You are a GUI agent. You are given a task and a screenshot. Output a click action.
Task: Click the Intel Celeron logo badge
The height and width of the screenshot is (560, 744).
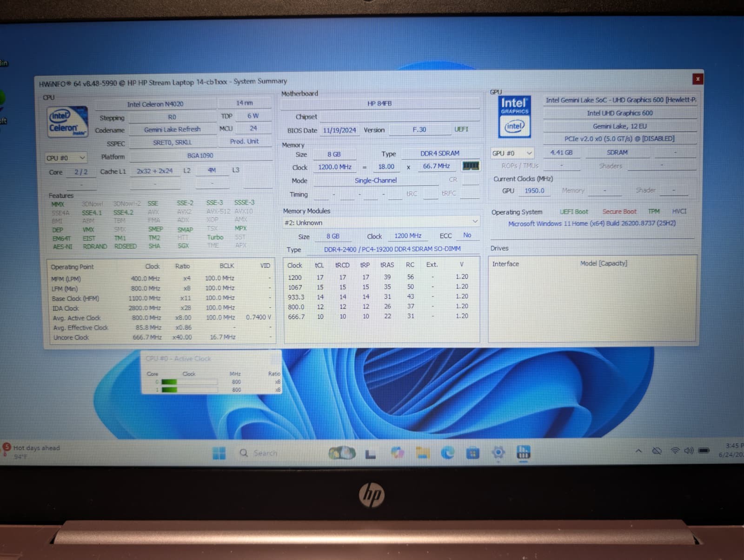(x=68, y=122)
